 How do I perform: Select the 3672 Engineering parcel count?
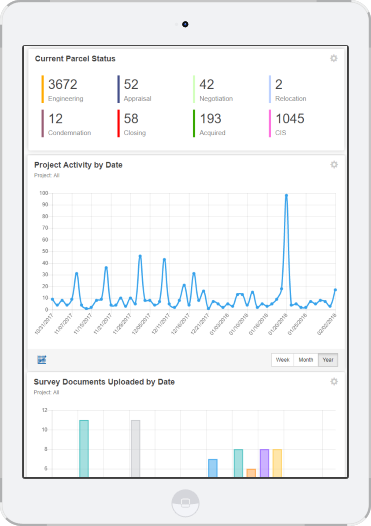(63, 89)
